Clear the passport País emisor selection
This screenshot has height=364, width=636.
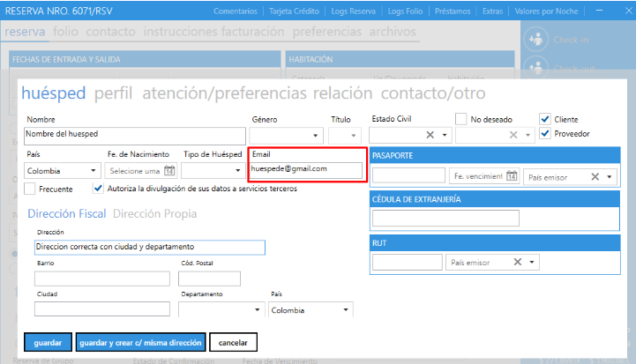pyautogui.click(x=595, y=177)
